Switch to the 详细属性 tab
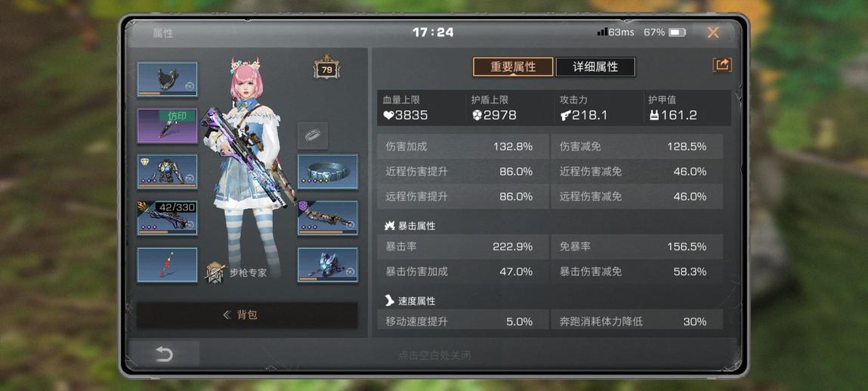Viewport: 868px width, 391px height. click(x=595, y=67)
